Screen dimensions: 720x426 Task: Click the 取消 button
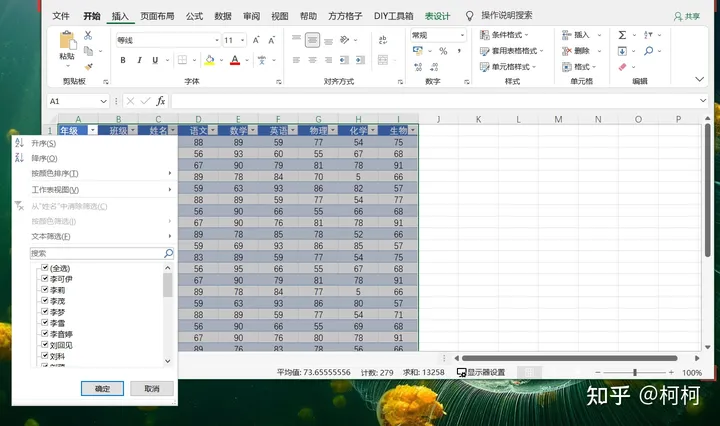152,388
